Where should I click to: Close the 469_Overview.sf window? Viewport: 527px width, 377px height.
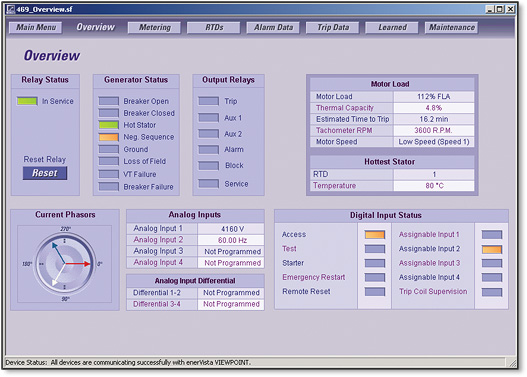pyautogui.click(x=511, y=9)
